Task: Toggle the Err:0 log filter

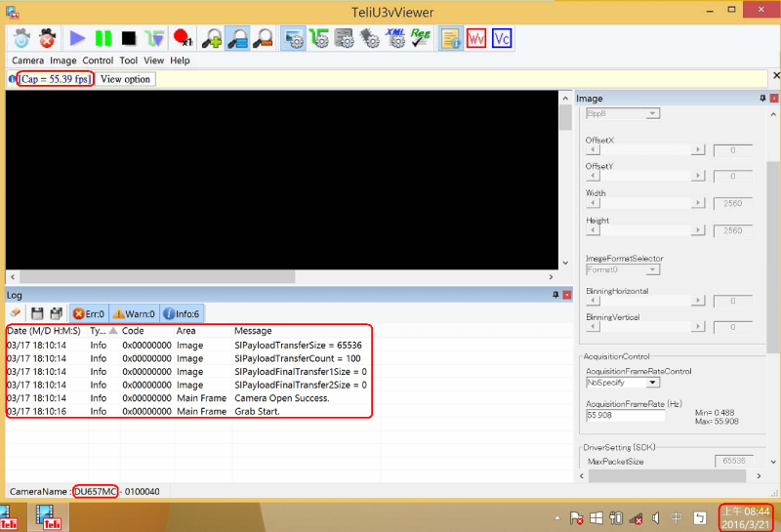Action: (x=88, y=313)
